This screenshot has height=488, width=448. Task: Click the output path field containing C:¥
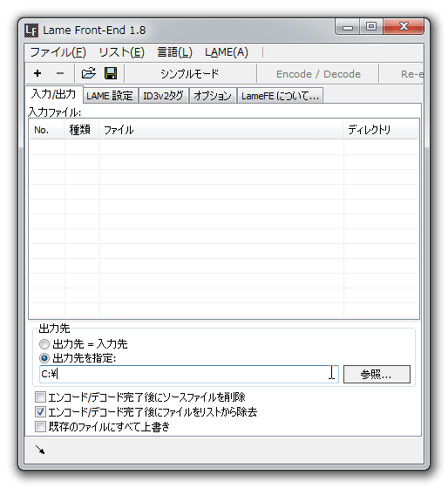(x=189, y=374)
